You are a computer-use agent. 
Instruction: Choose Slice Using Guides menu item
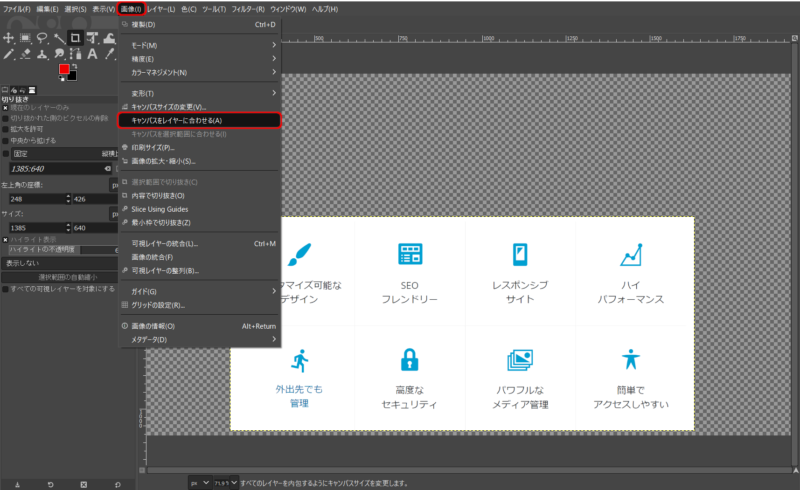[199, 209]
